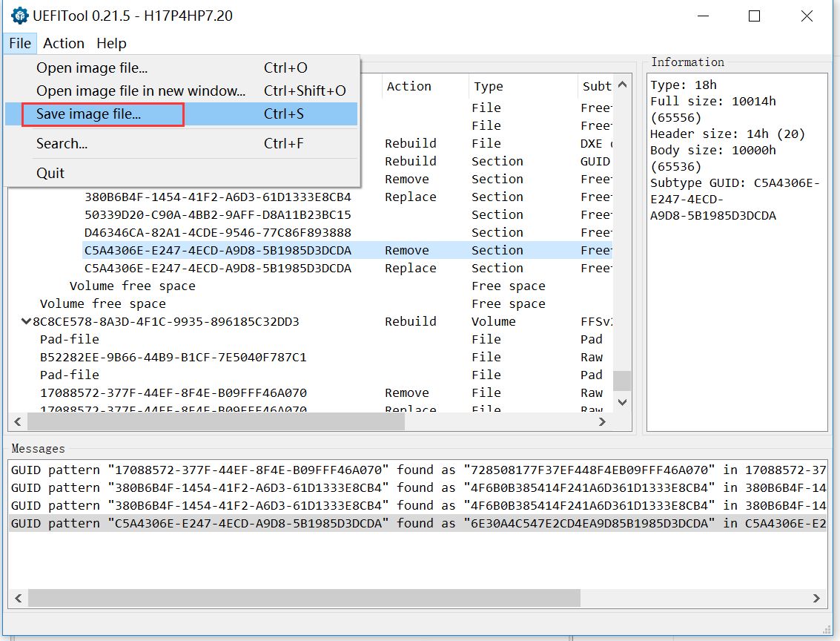Viewport: 840px width, 641px height.
Task: Click structure tree scroll up arrow
Action: pyautogui.click(x=622, y=85)
